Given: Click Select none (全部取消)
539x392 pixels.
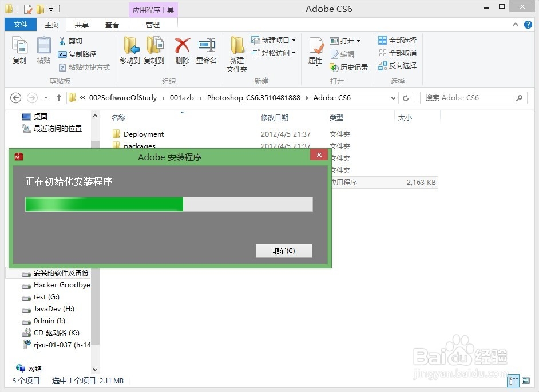Looking at the screenshot, I should (397, 53).
